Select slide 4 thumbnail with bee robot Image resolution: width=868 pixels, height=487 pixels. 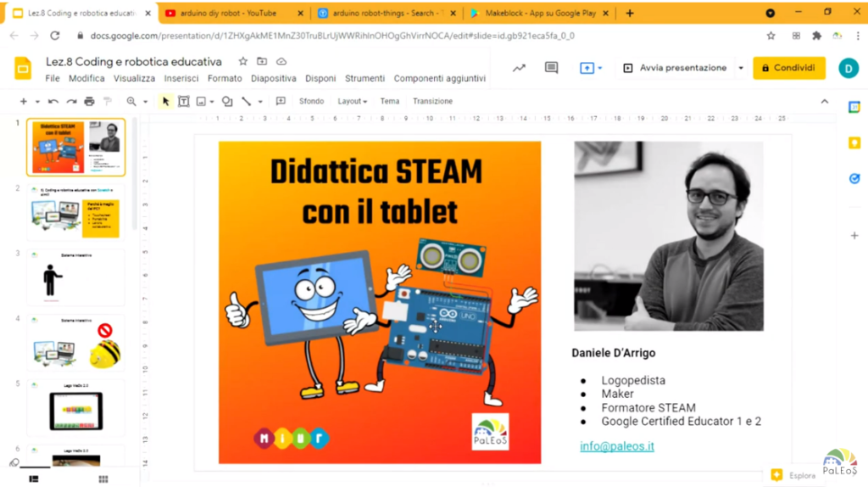point(75,343)
